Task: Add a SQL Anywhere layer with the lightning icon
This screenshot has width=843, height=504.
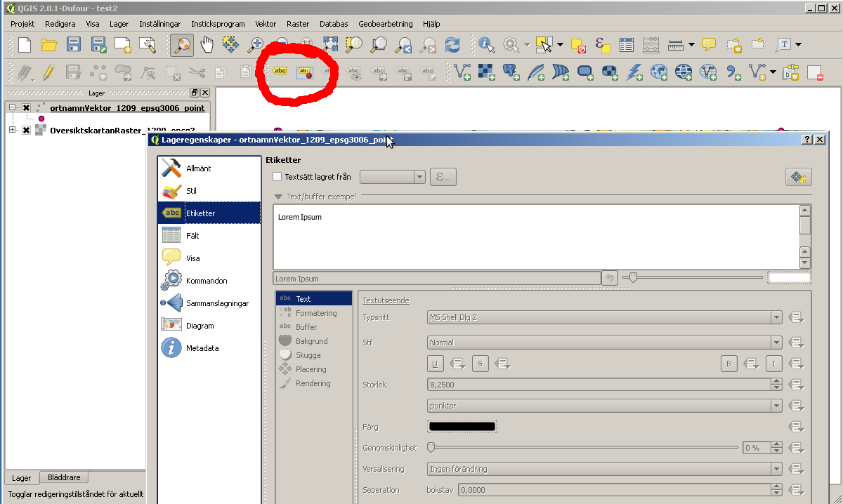Action: tap(634, 72)
